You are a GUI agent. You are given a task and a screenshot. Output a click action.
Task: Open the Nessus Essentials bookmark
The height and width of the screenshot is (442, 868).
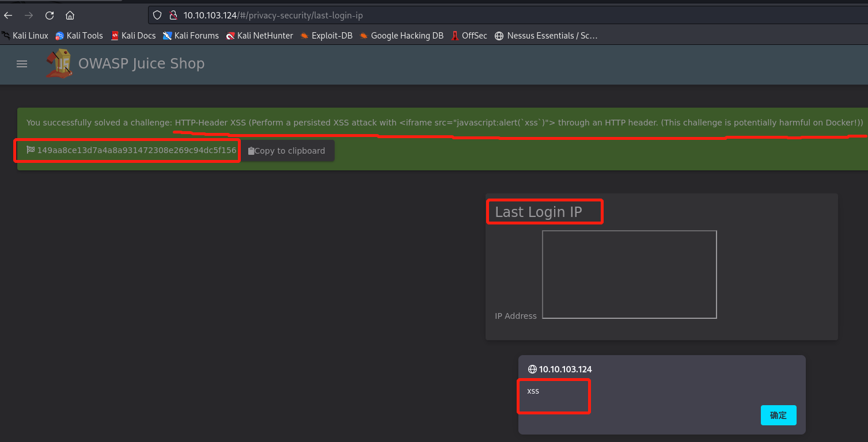click(x=546, y=36)
